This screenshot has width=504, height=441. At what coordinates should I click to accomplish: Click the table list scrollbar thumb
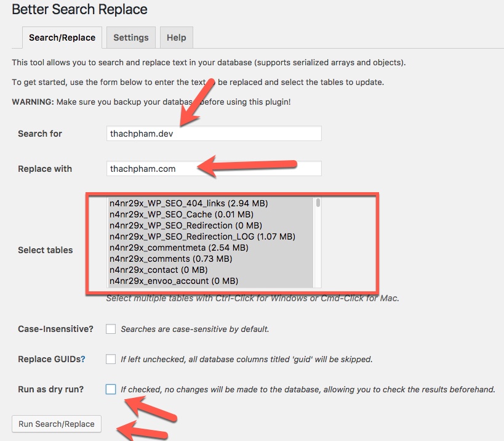point(318,203)
